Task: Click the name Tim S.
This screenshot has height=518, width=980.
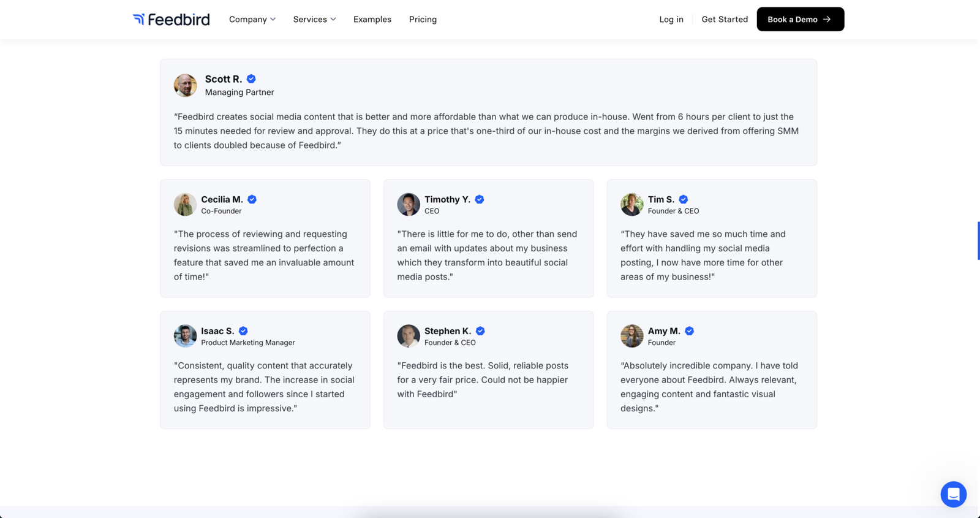Action: pyautogui.click(x=661, y=199)
